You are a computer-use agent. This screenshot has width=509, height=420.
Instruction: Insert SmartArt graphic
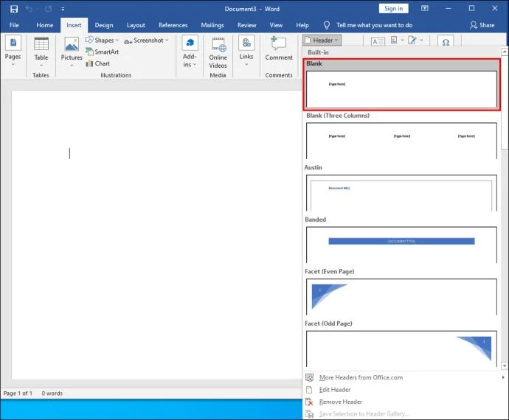[103, 52]
